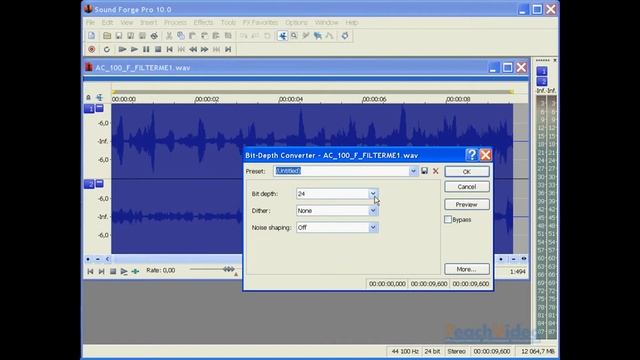Viewport: 640px width, 360px height.
Task: Click the Record button in transport bar
Action: click(91, 49)
